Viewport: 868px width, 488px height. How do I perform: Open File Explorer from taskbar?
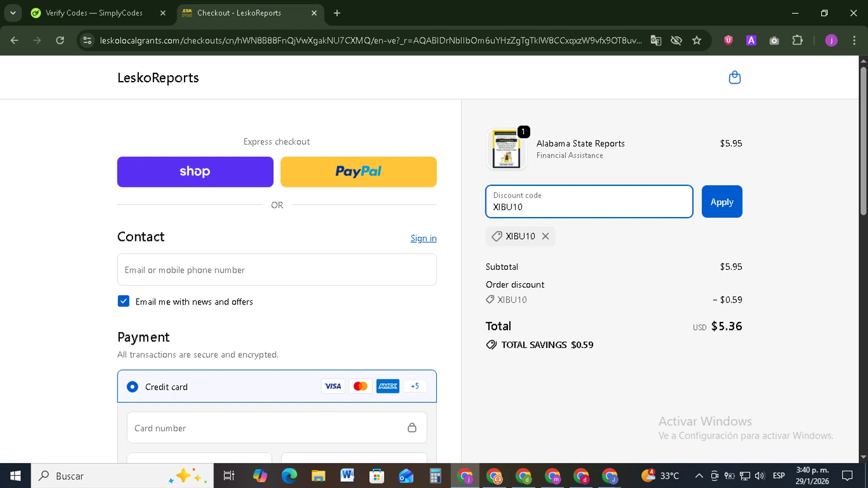point(318,476)
